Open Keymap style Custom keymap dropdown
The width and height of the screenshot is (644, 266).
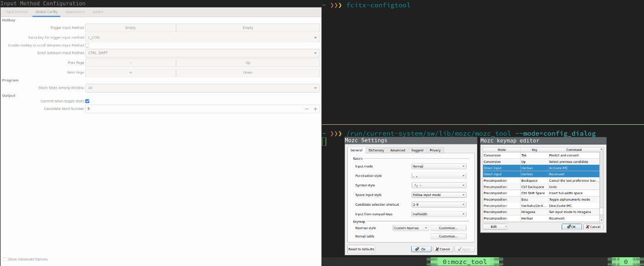click(x=411, y=228)
